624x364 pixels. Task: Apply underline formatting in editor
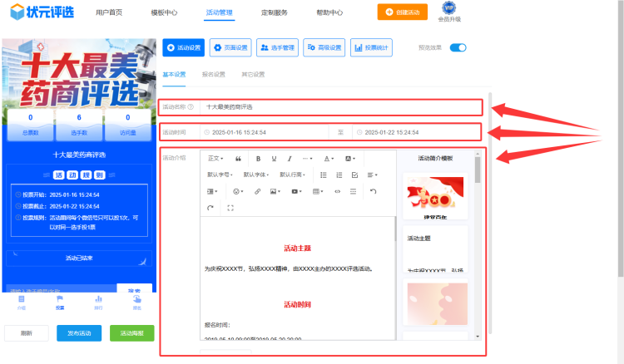coord(274,159)
